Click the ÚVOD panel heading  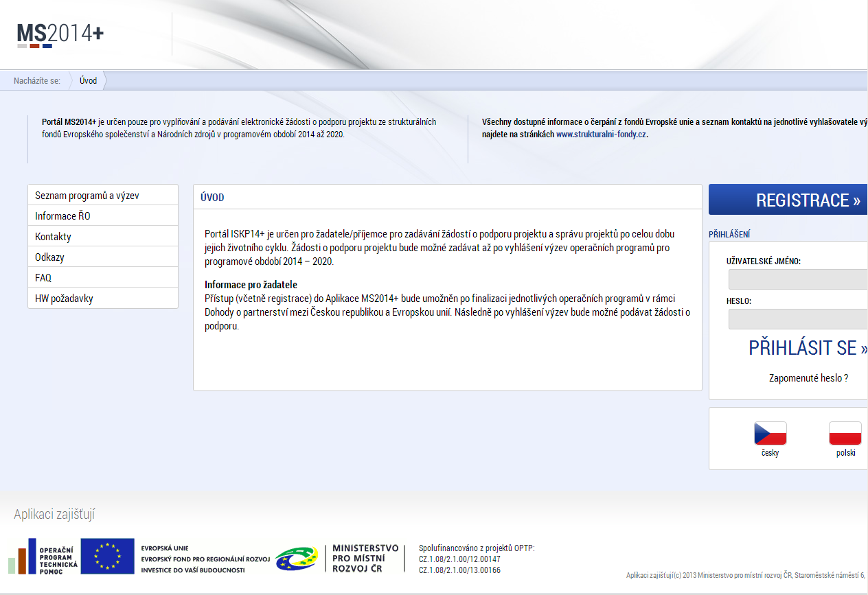pos(212,198)
